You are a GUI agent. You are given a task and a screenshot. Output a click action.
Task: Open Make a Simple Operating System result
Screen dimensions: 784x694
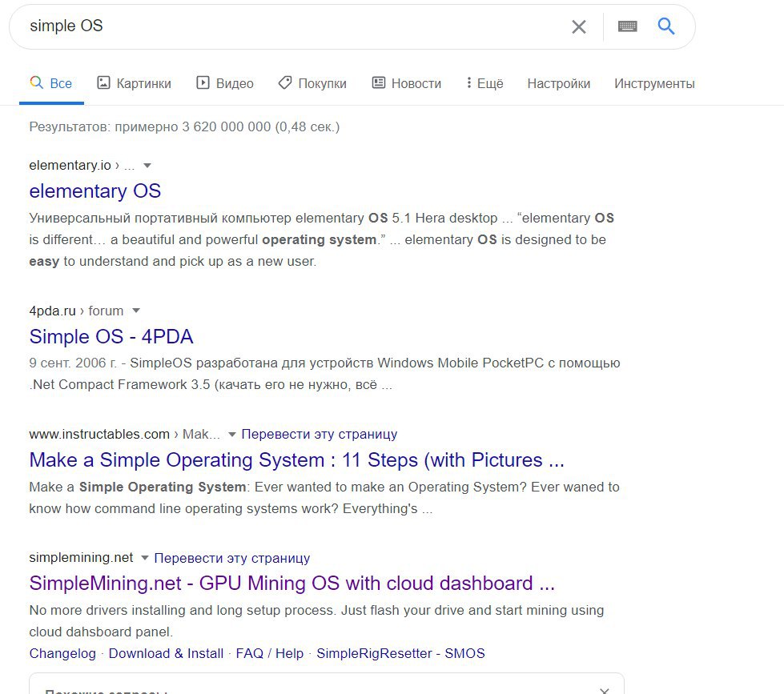(x=296, y=459)
